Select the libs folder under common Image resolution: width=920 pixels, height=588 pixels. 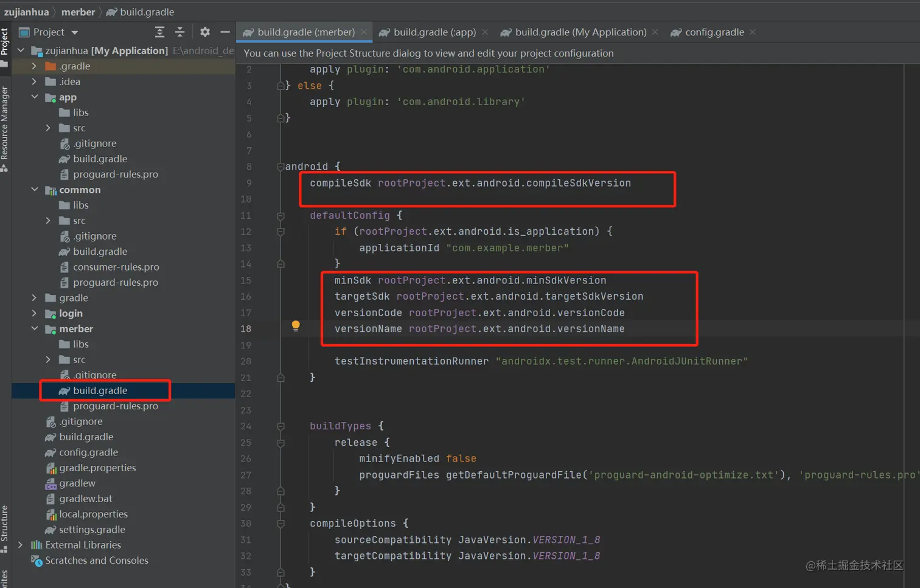pos(80,206)
